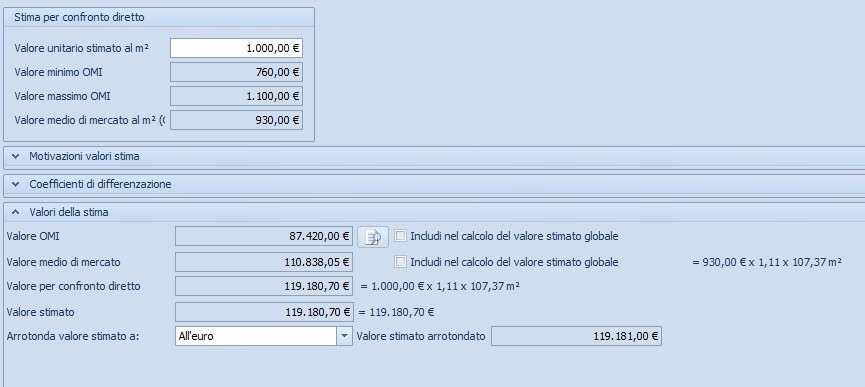The image size is (865, 387).
Task: Expand the Coefficienti di differenzazione section
Action: [x=15, y=184]
